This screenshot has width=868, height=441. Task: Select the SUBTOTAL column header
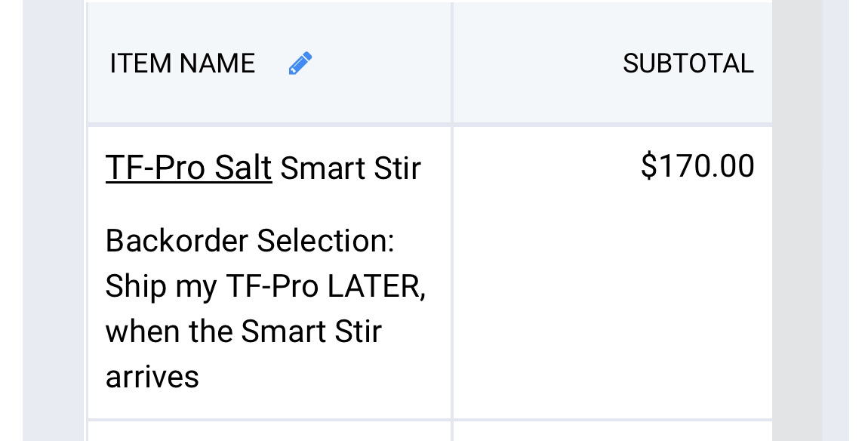click(688, 63)
